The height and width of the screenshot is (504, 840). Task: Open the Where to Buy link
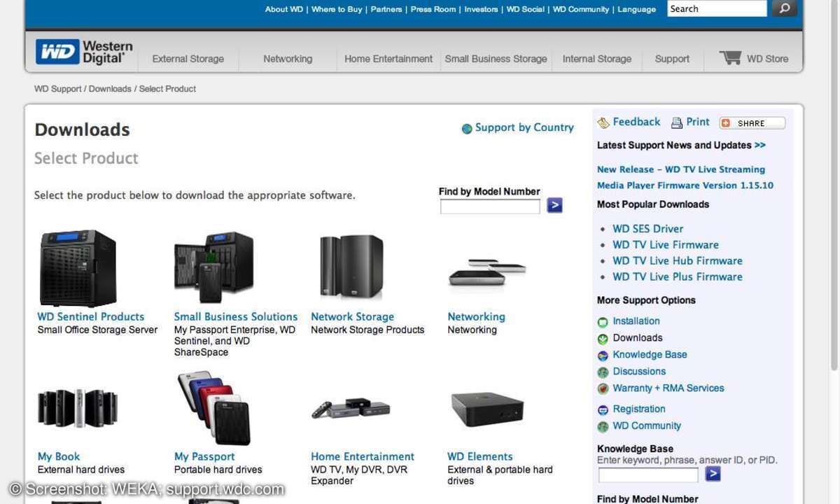(x=337, y=9)
